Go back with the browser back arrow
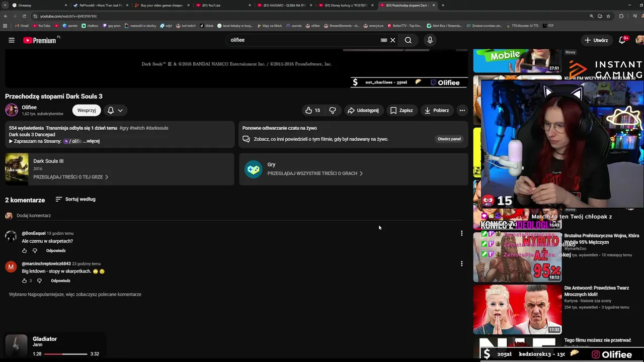 pos(5,16)
